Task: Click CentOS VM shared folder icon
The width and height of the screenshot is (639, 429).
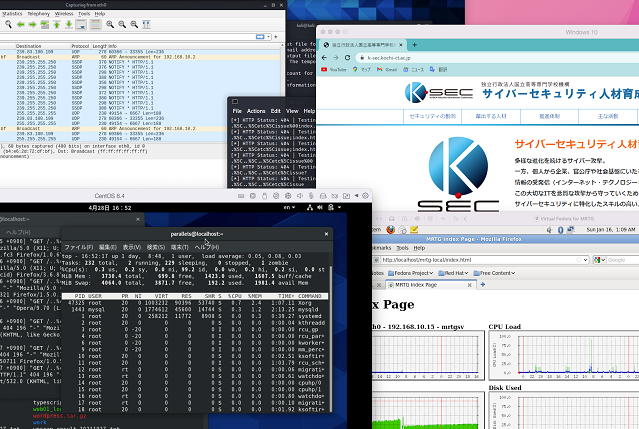Action: [346, 196]
